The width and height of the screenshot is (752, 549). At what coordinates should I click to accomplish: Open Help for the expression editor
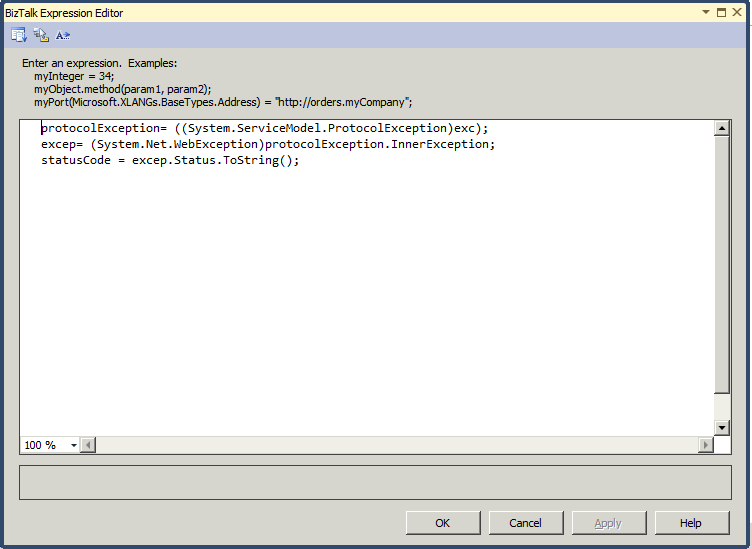pyautogui.click(x=692, y=523)
